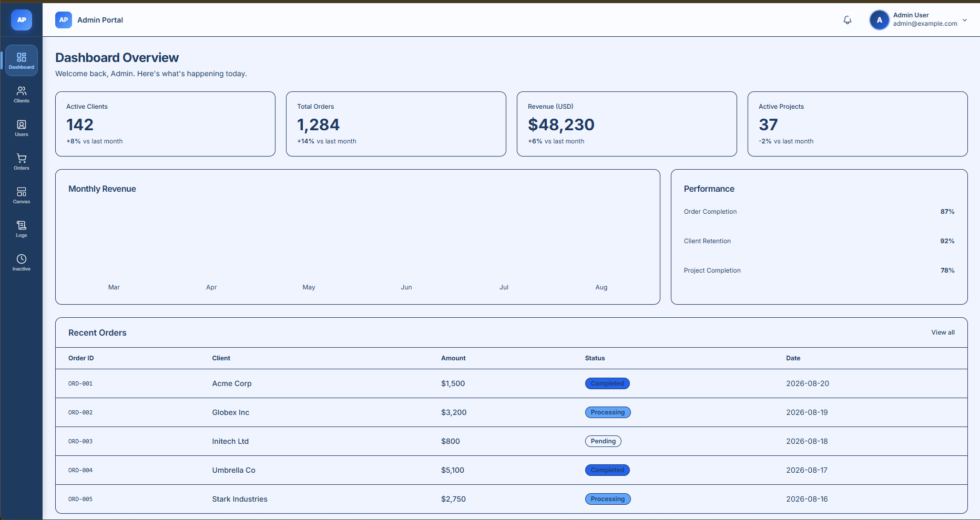
Task: Click date 2026-08-17
Action: point(807,470)
